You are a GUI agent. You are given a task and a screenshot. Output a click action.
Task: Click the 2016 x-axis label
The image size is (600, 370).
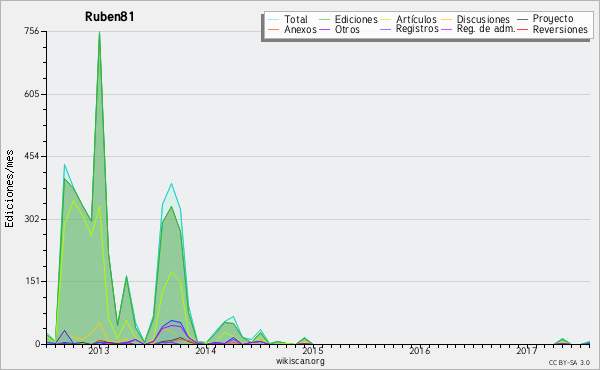(420, 350)
